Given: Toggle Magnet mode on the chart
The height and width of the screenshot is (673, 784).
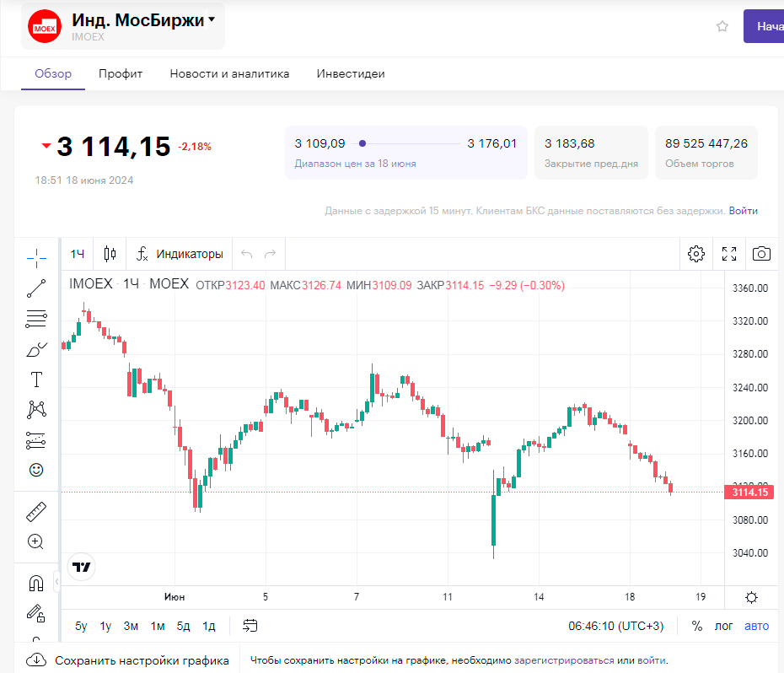Looking at the screenshot, I should pyautogui.click(x=36, y=583).
